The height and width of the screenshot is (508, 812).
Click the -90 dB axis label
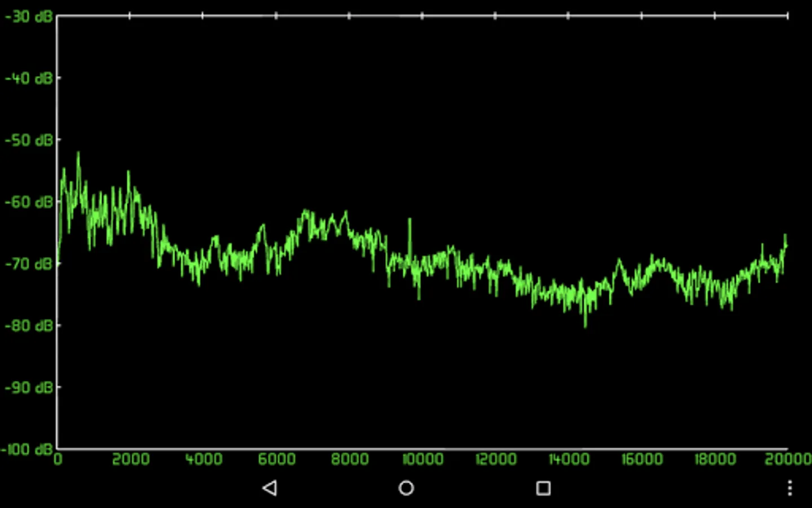(x=28, y=387)
